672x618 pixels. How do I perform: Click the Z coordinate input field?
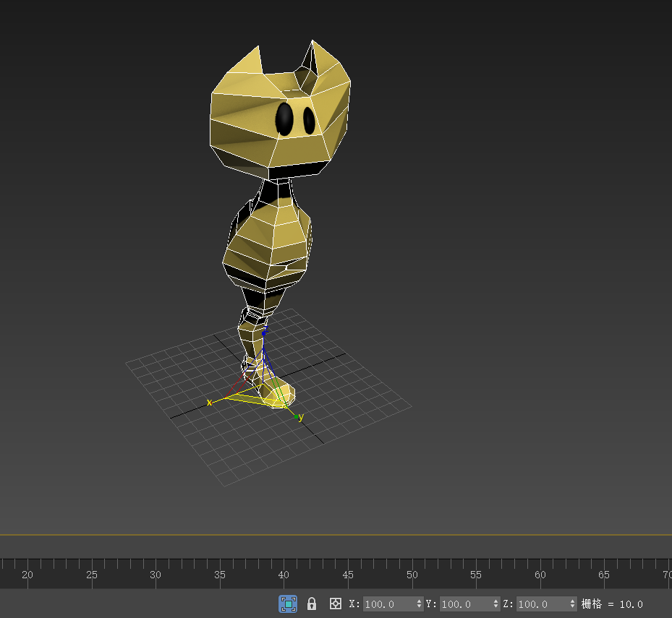point(545,604)
